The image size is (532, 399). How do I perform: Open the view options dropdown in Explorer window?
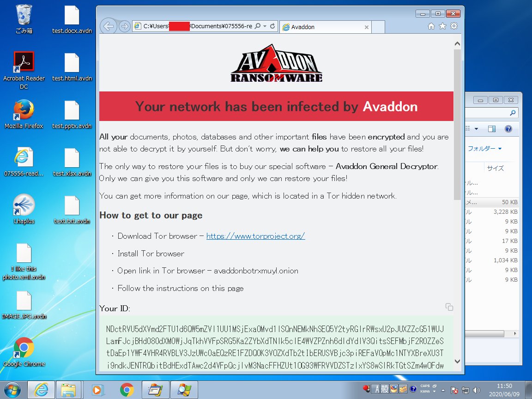point(476,128)
